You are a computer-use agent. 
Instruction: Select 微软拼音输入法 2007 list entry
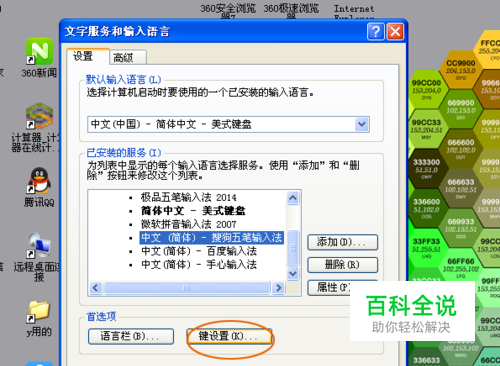click(188, 224)
